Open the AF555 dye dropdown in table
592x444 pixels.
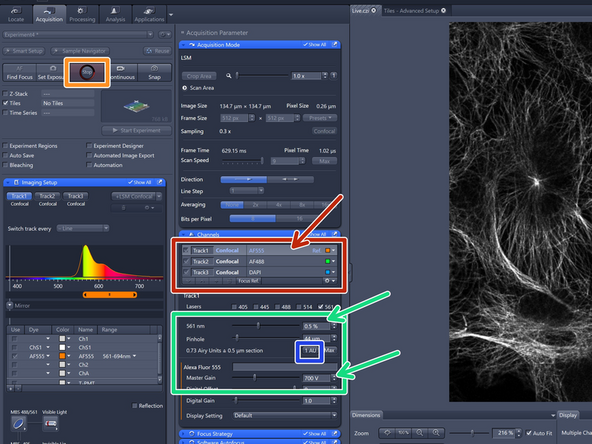[x=48, y=356]
